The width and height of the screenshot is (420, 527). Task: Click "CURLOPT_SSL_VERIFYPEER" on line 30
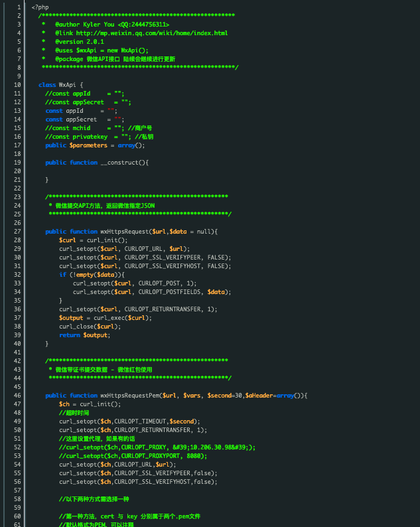[163, 258]
